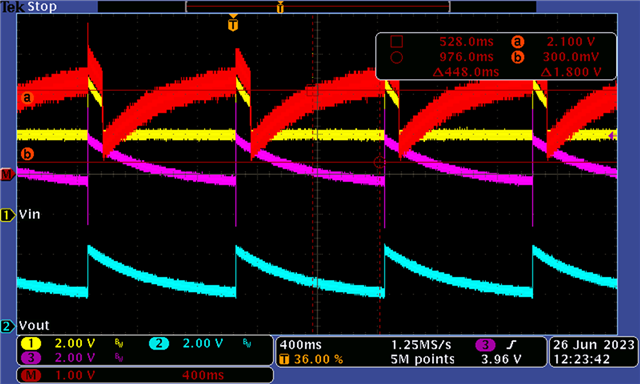Click the 26 Jun 2023 date readout
The image size is (640, 384).
pos(594,345)
